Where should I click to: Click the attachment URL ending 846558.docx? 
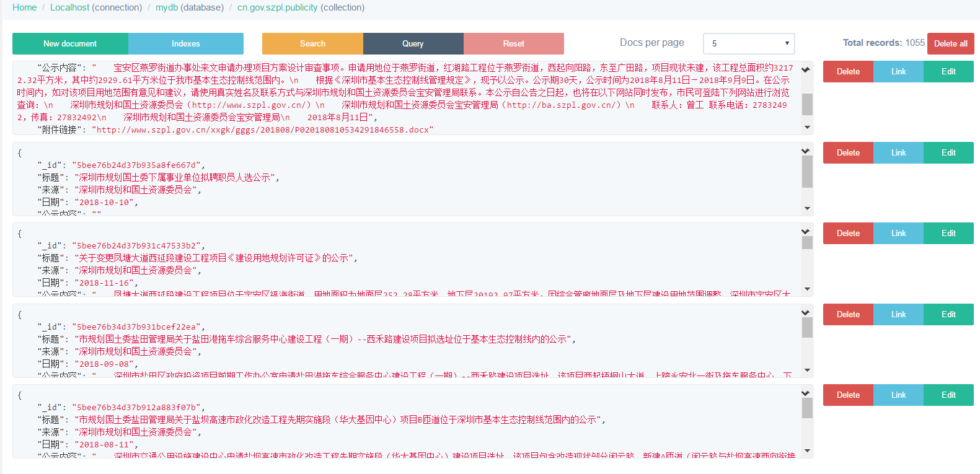click(x=263, y=129)
